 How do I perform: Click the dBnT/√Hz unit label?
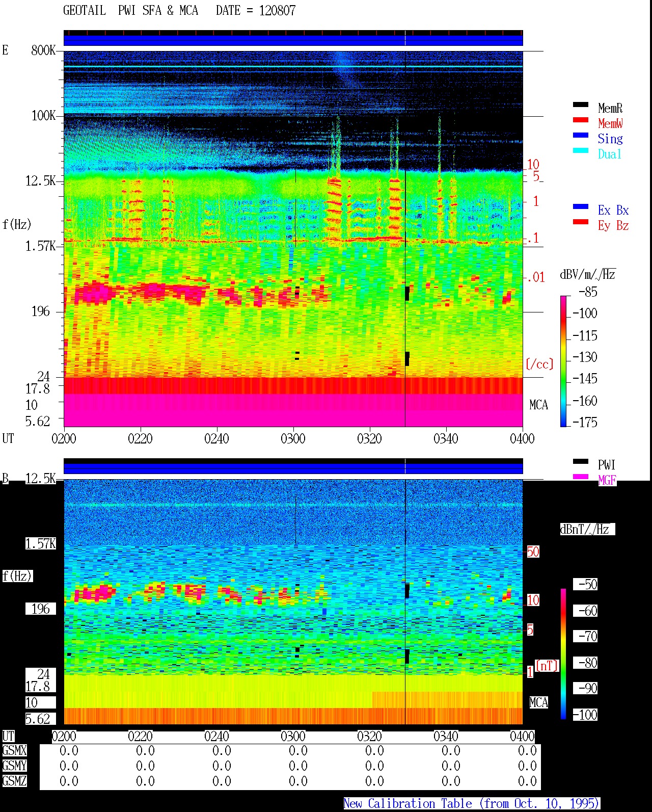(587, 529)
